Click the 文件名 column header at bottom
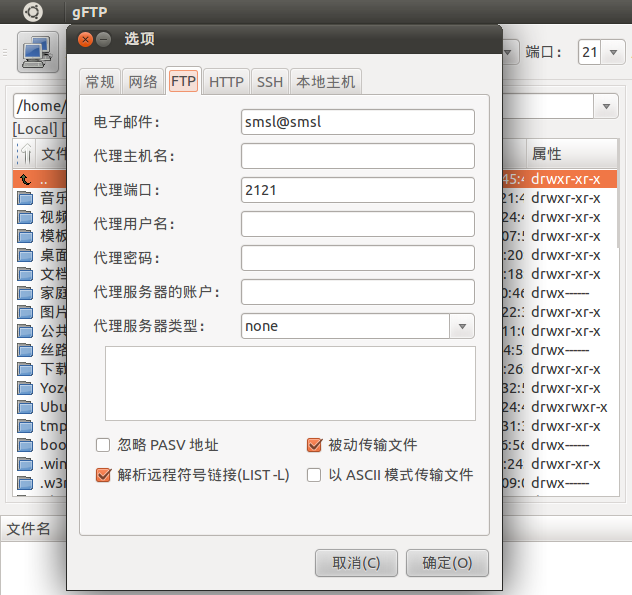The height and width of the screenshot is (595, 632). coord(33,528)
